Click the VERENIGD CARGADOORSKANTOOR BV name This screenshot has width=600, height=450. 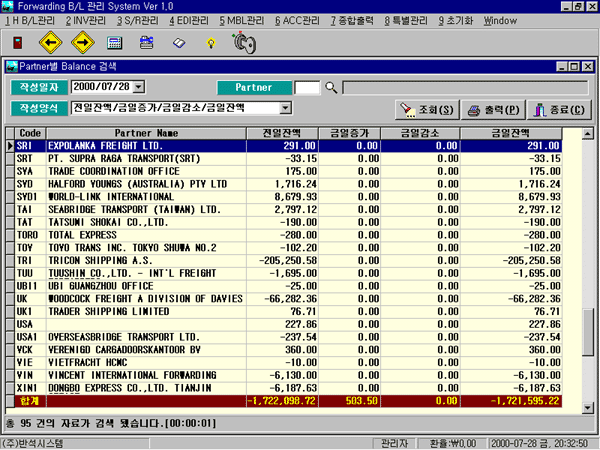(124, 350)
